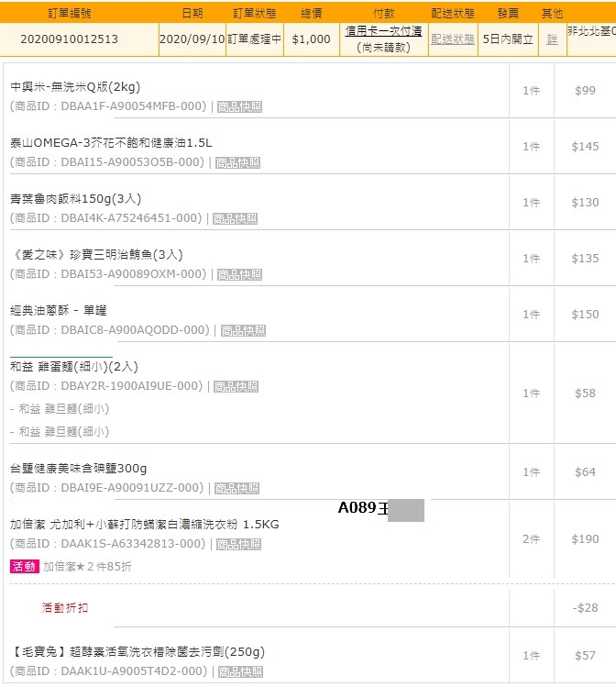Screen dimensions: 616x687
Task: Open the 配送狀態 link in order row
Action: (452, 39)
